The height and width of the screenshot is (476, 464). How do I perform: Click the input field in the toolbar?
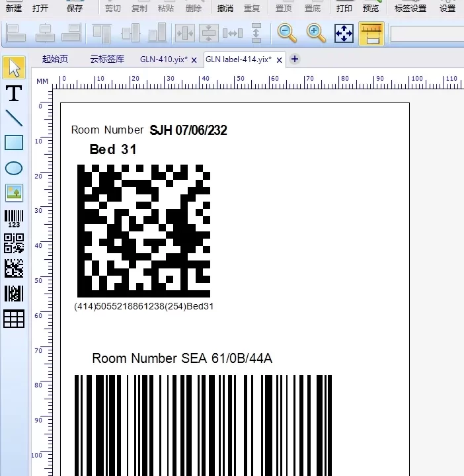(x=427, y=34)
